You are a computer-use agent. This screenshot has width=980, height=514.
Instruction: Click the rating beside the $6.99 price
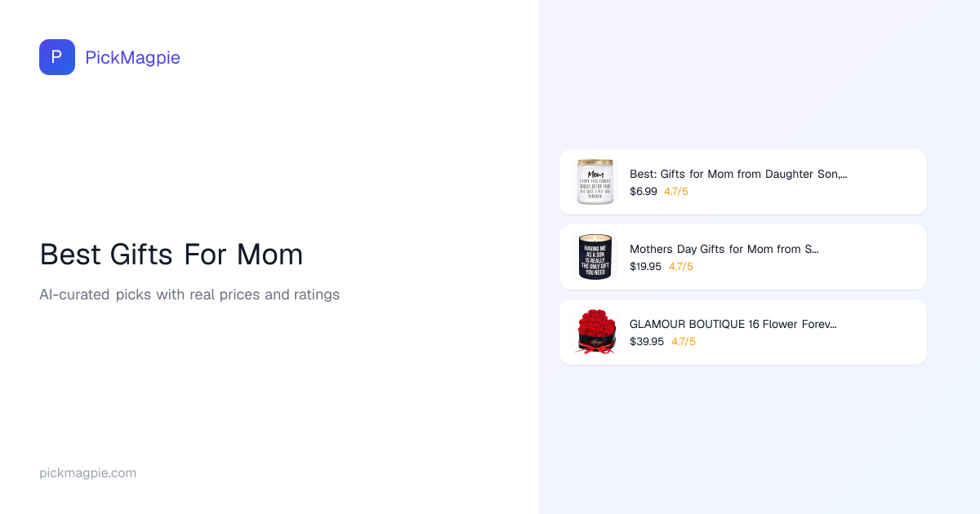676,192
